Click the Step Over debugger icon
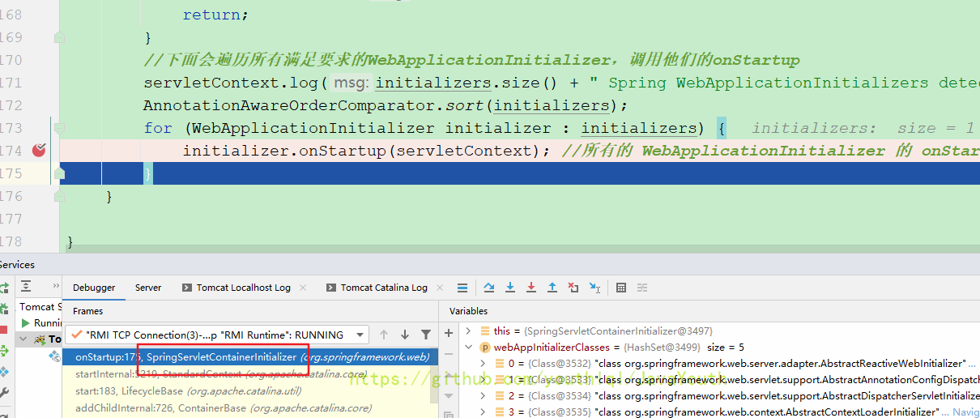 489,288
